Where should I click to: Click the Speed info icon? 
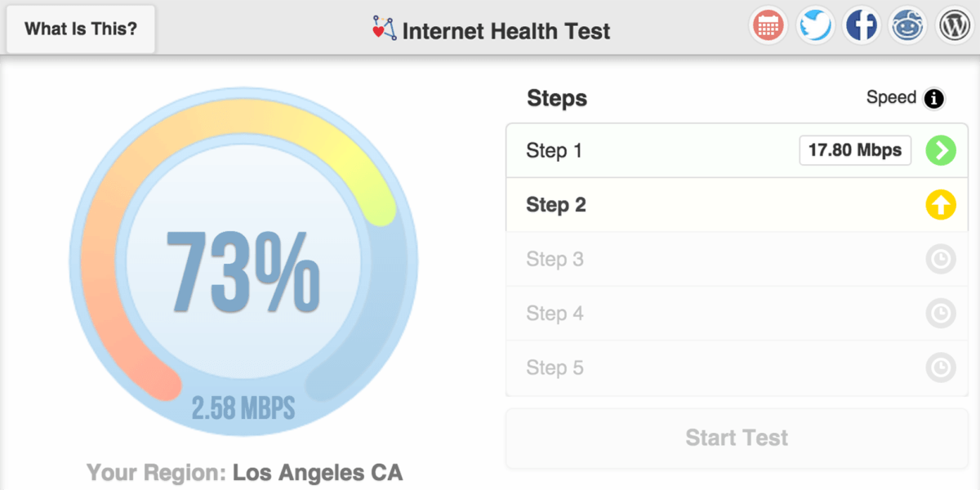click(933, 98)
